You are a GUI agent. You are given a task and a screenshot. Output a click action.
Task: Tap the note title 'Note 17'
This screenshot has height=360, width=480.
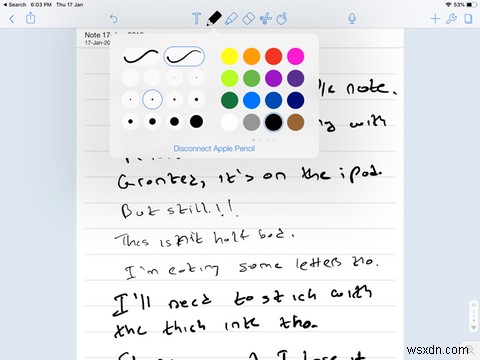[x=97, y=35]
